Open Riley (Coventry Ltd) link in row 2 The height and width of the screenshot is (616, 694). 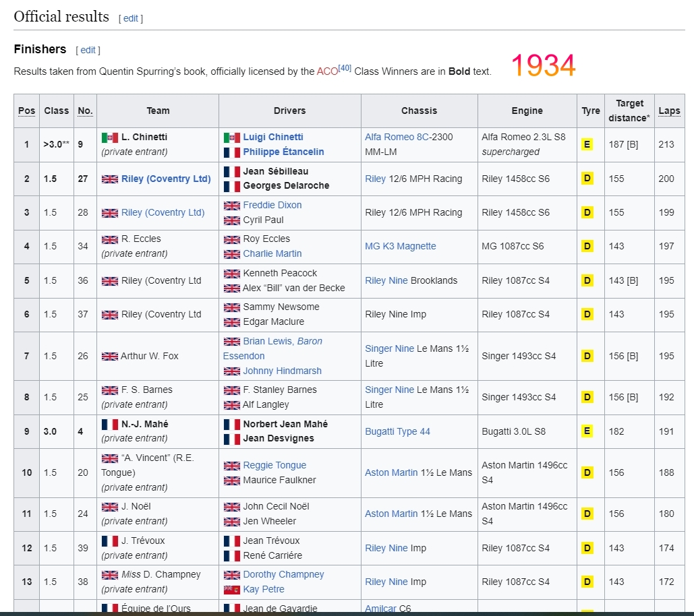coord(166,179)
